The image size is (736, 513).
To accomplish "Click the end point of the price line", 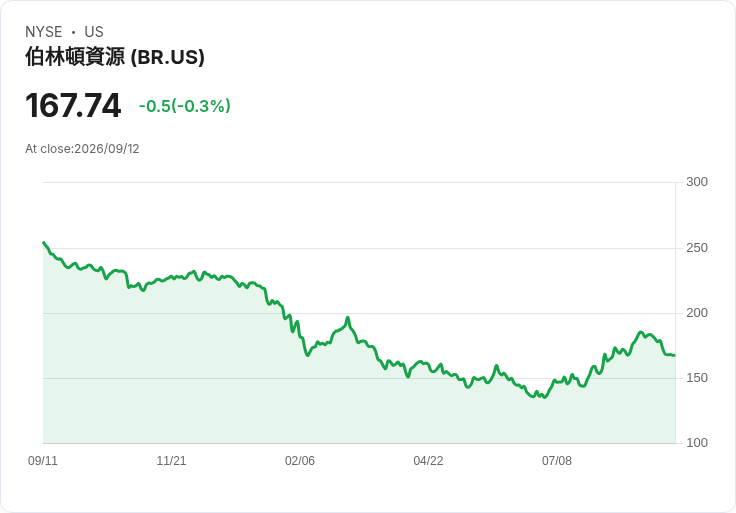I will point(675,355).
